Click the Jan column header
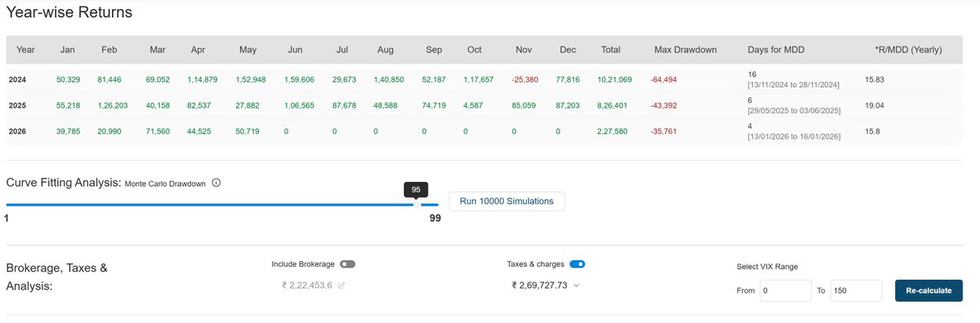Screen dimensions: 980x323 point(68,50)
